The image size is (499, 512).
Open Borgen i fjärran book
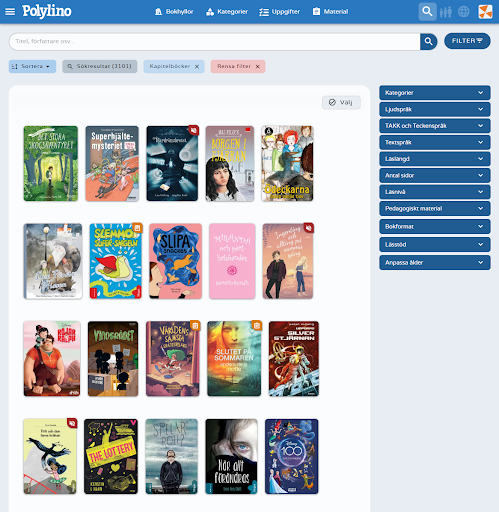pos(230,163)
